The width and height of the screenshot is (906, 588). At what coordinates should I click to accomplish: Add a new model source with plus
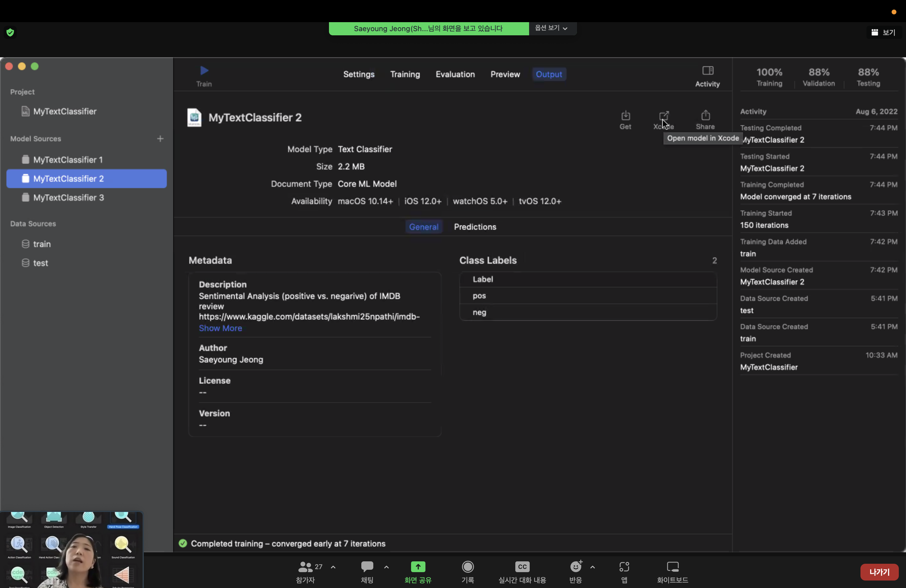pyautogui.click(x=160, y=139)
